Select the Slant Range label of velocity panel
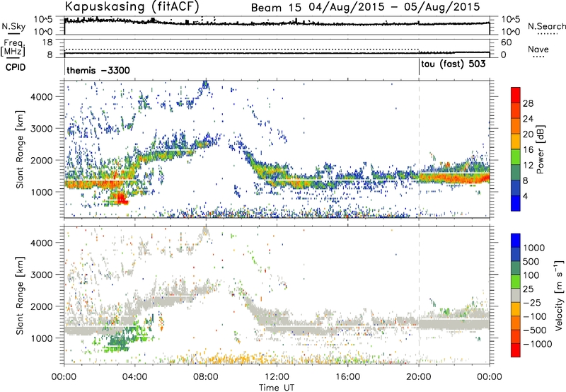This screenshot has width=566, height=392. (20, 296)
